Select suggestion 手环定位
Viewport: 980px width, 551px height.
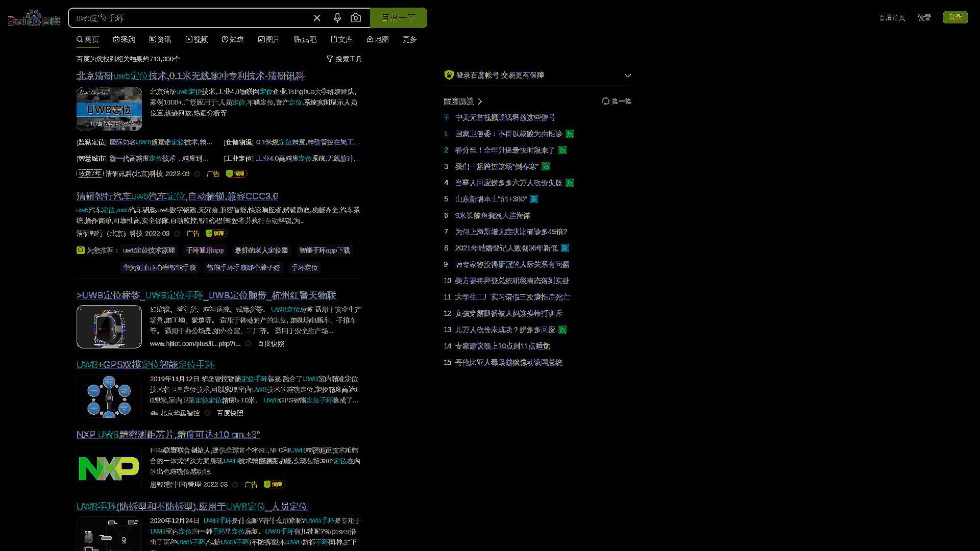pos(305,268)
